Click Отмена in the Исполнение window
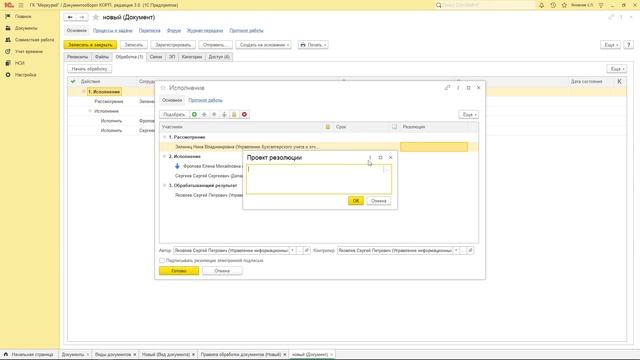The image size is (640, 360). click(222, 271)
